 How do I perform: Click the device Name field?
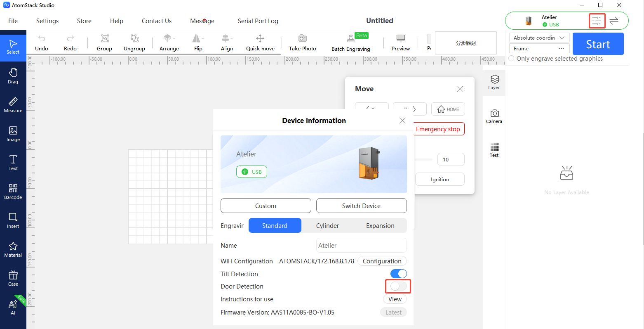pyautogui.click(x=362, y=246)
